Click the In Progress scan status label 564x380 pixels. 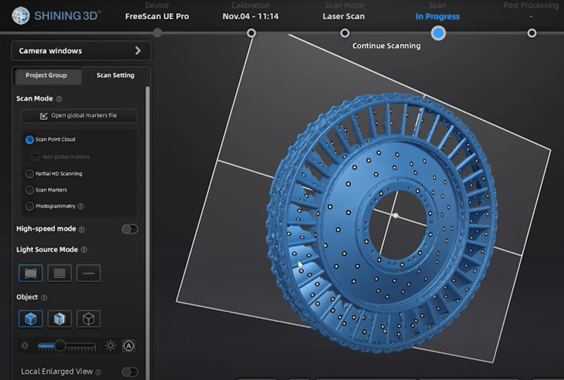click(437, 17)
